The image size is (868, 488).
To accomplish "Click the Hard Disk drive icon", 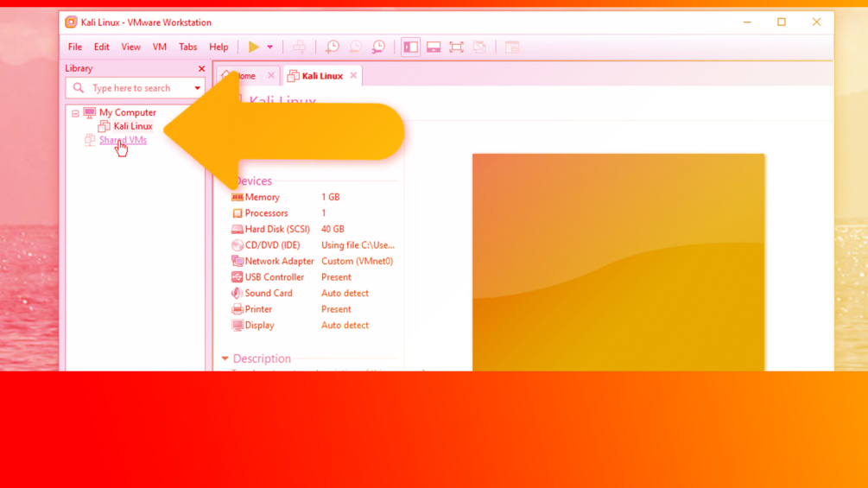I will pos(237,229).
